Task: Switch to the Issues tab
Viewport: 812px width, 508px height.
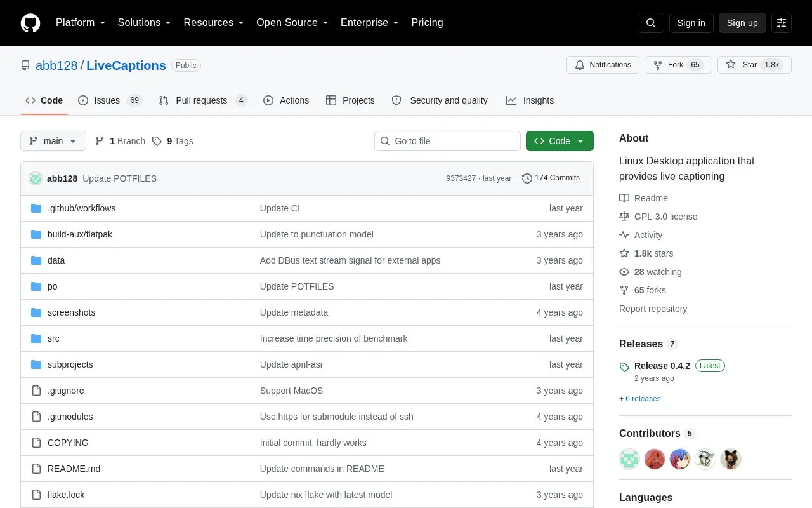Action: point(110,100)
